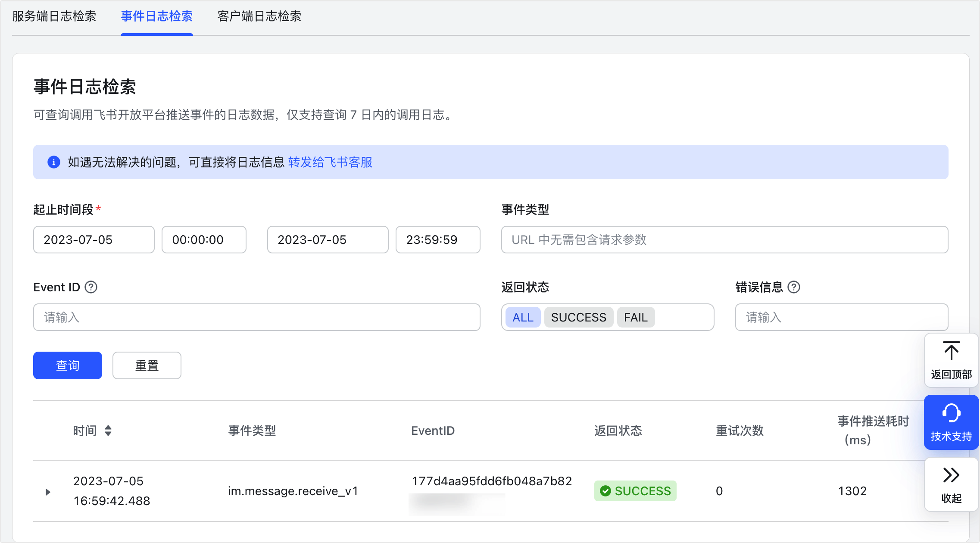Screen dimensions: 980x543
Task: Open the start date 2023-07-05 picker
Action: tap(94, 240)
